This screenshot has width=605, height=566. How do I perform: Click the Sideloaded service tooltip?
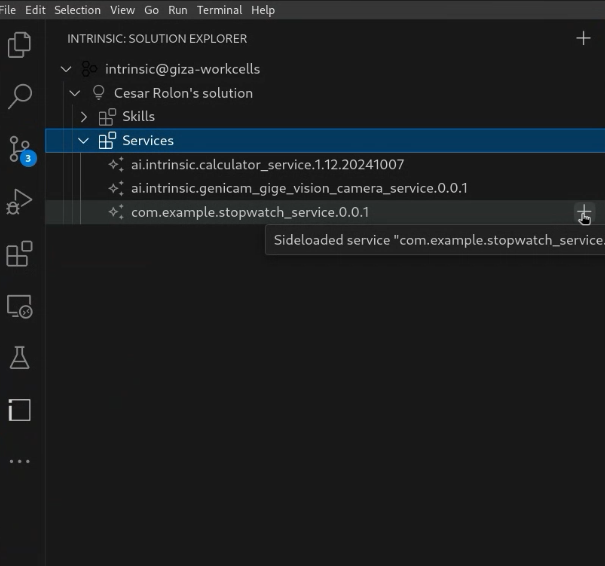tap(435, 240)
